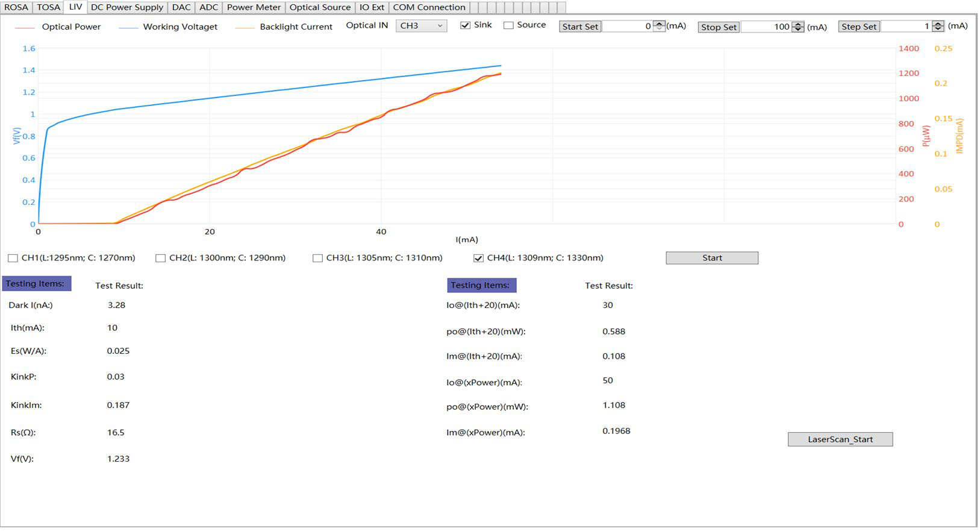This screenshot has width=980, height=531.
Task: Click the LaserScan_Start button
Action: [x=840, y=439]
